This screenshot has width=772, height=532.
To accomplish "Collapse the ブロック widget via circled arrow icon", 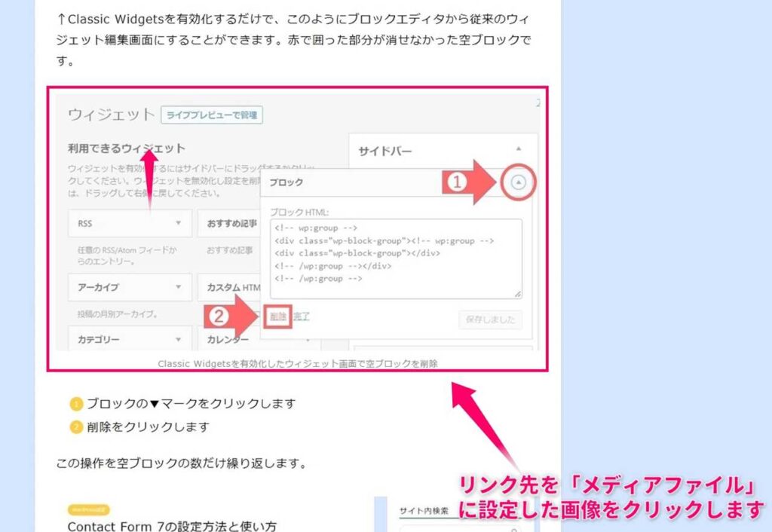I will pyautogui.click(x=517, y=182).
